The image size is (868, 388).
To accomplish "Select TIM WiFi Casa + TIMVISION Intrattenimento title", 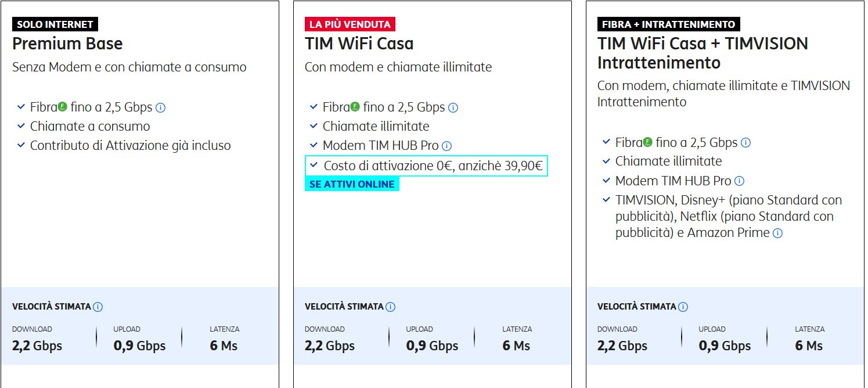I will coord(703,53).
